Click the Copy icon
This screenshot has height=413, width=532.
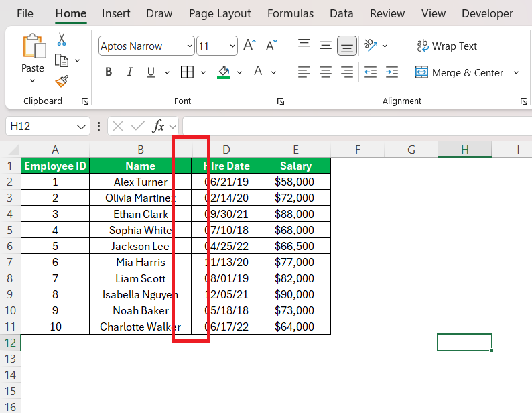[62, 60]
